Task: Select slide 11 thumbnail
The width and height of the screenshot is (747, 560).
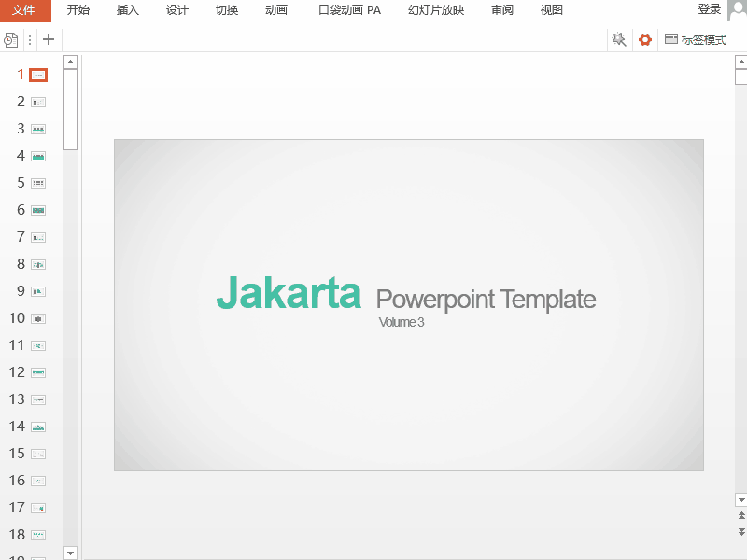Action: (38, 345)
